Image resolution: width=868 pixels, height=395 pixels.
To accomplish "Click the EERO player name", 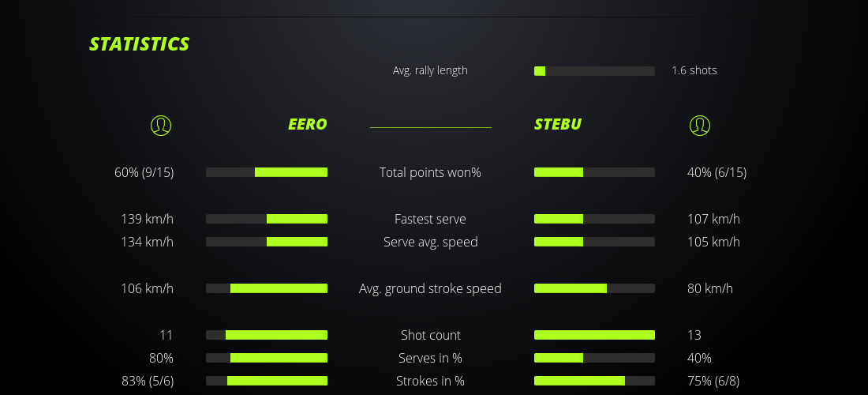I will coord(307,125).
